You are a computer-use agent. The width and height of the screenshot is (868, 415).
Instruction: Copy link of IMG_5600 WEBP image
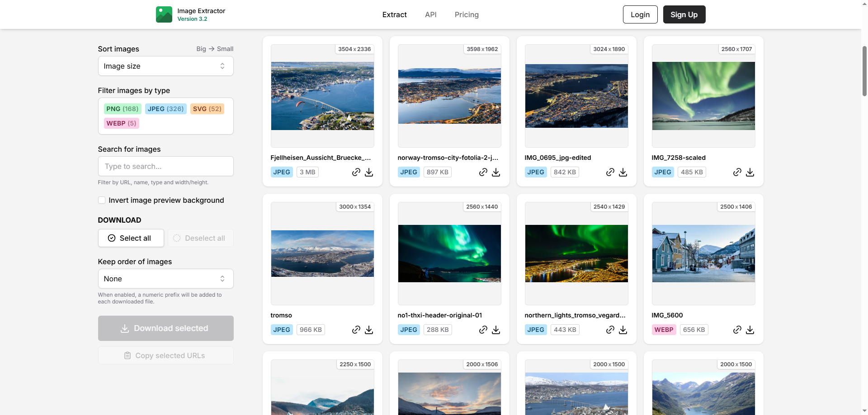(737, 330)
